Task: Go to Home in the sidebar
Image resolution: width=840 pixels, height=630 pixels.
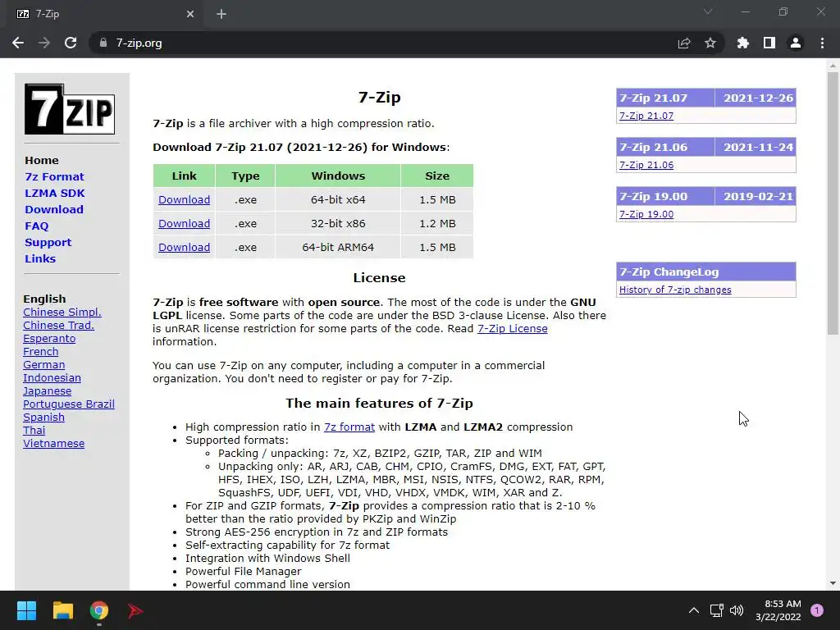Action: 42,160
